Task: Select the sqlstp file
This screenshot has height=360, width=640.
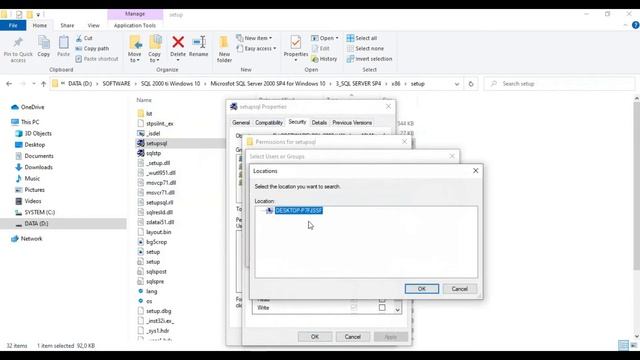Action: (149, 153)
